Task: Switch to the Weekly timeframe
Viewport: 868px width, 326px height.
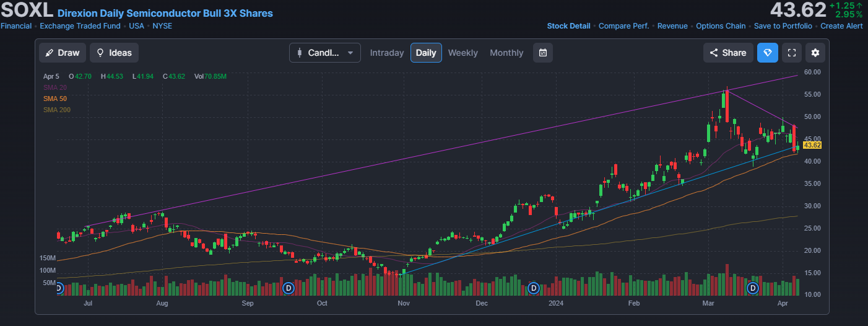Action: (463, 53)
